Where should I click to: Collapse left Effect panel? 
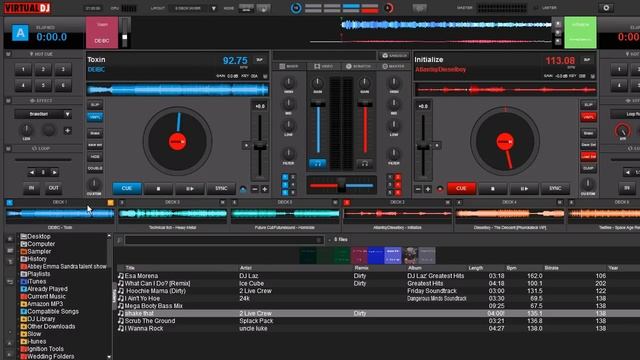(8, 100)
